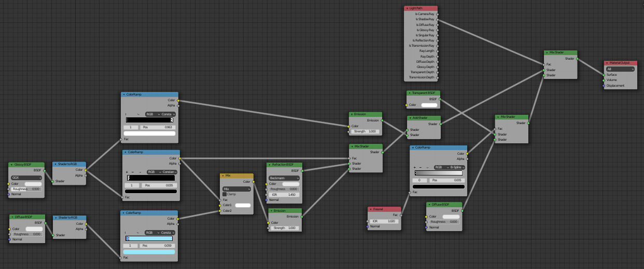Image resolution: width=644 pixels, height=269 pixels.
Task: Open GGX distribution dropdown in Glossy BSDF
Action: (x=26, y=178)
